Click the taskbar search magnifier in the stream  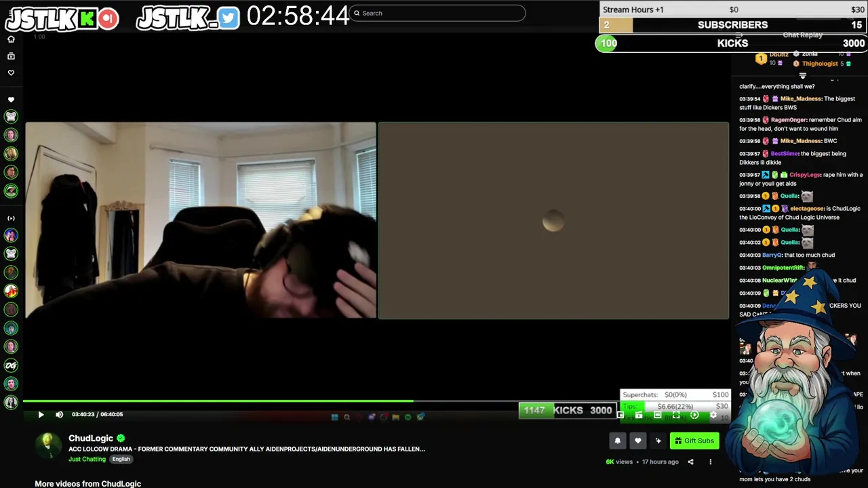tap(347, 418)
